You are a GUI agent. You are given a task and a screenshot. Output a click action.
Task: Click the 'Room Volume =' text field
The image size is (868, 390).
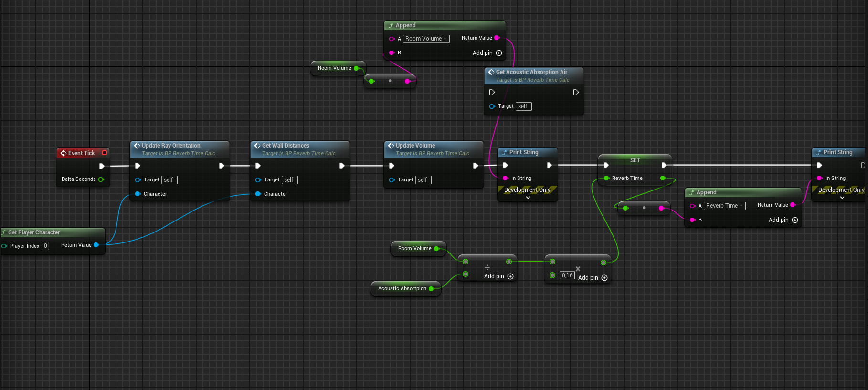click(426, 39)
